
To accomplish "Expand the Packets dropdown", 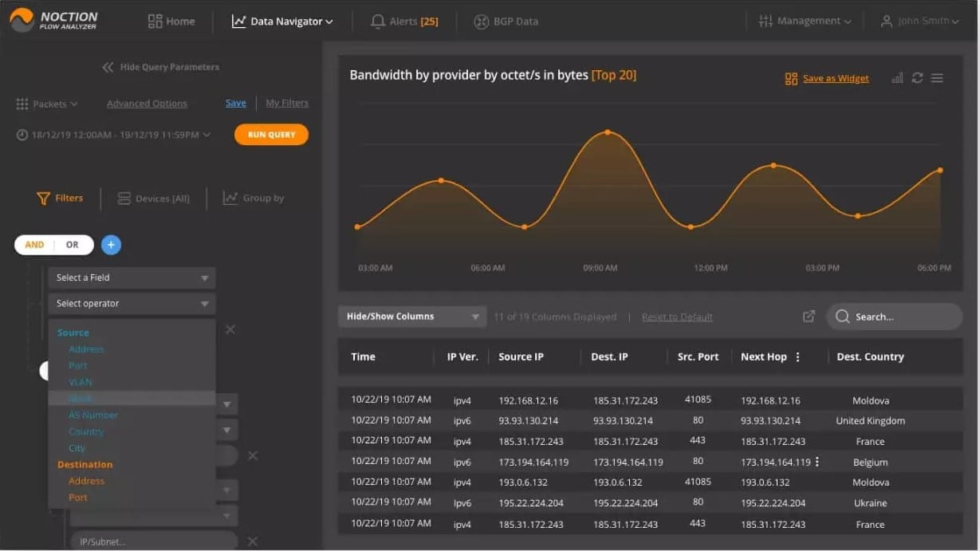I will tap(47, 104).
